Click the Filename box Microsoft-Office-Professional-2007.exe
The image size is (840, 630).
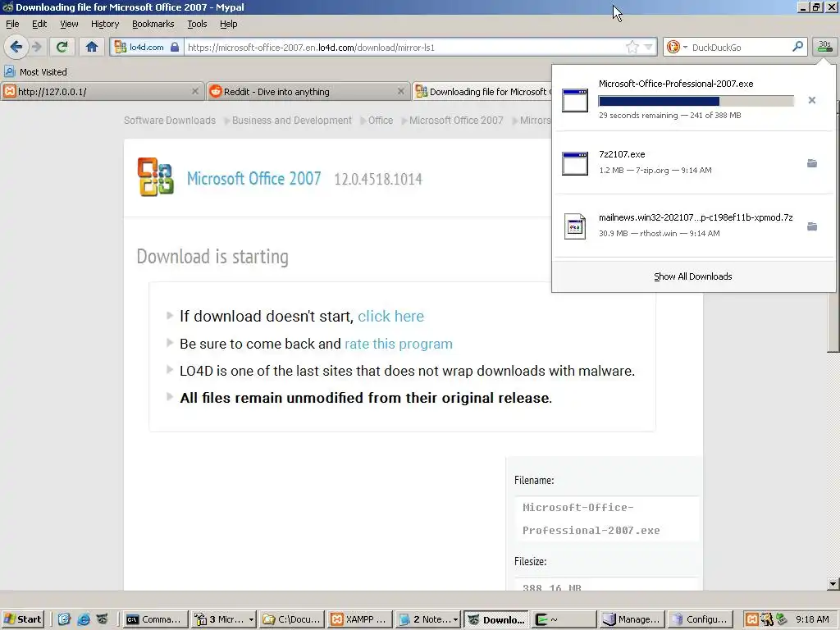[606, 518]
